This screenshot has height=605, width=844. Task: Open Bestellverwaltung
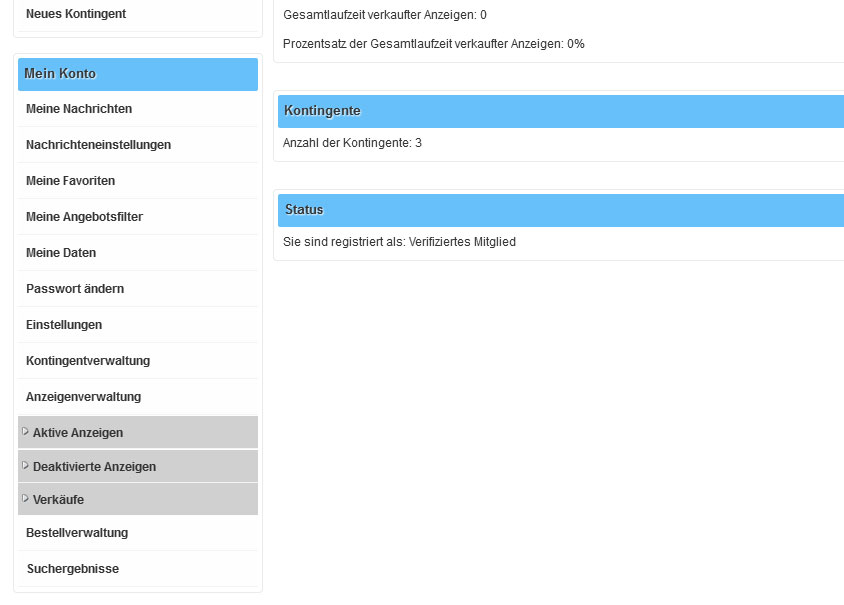pos(138,533)
